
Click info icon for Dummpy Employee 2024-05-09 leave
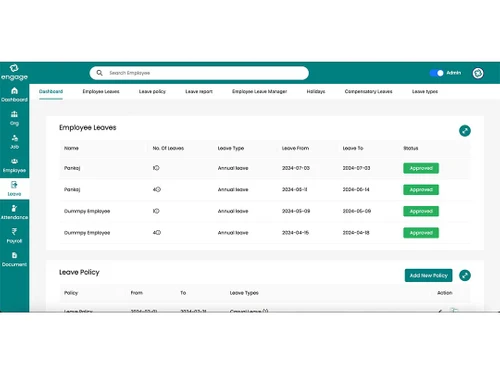pyautogui.click(x=157, y=211)
